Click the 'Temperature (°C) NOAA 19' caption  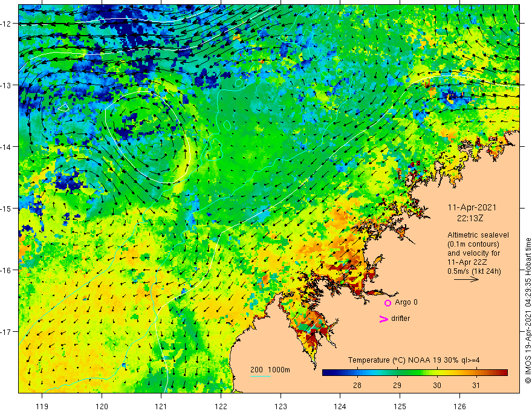coord(395,360)
